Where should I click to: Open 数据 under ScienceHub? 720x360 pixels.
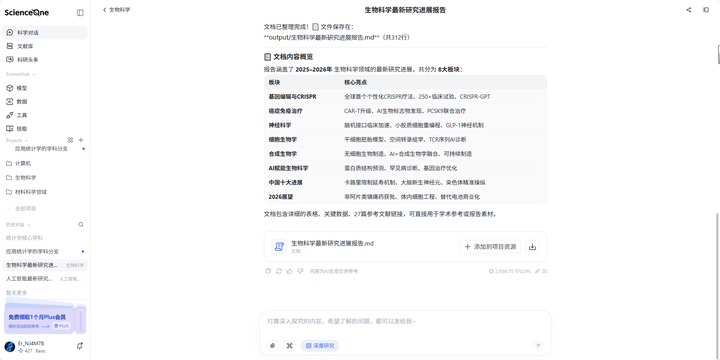pyautogui.click(x=45, y=101)
